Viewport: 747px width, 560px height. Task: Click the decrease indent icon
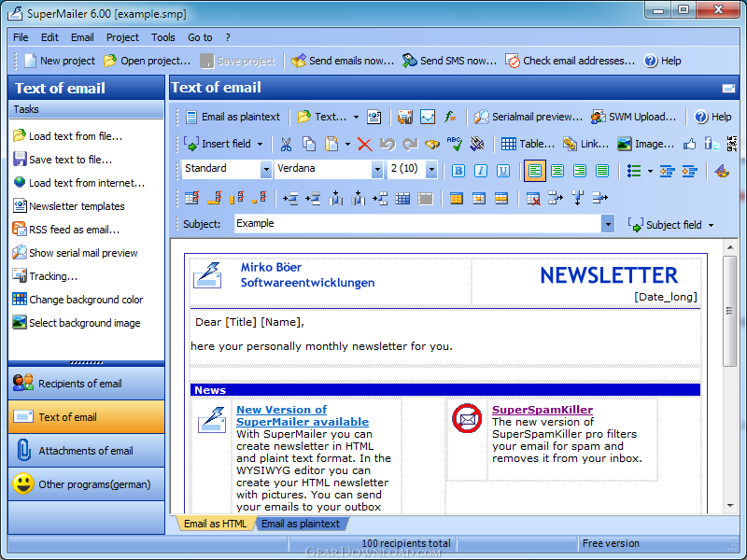coord(667,171)
